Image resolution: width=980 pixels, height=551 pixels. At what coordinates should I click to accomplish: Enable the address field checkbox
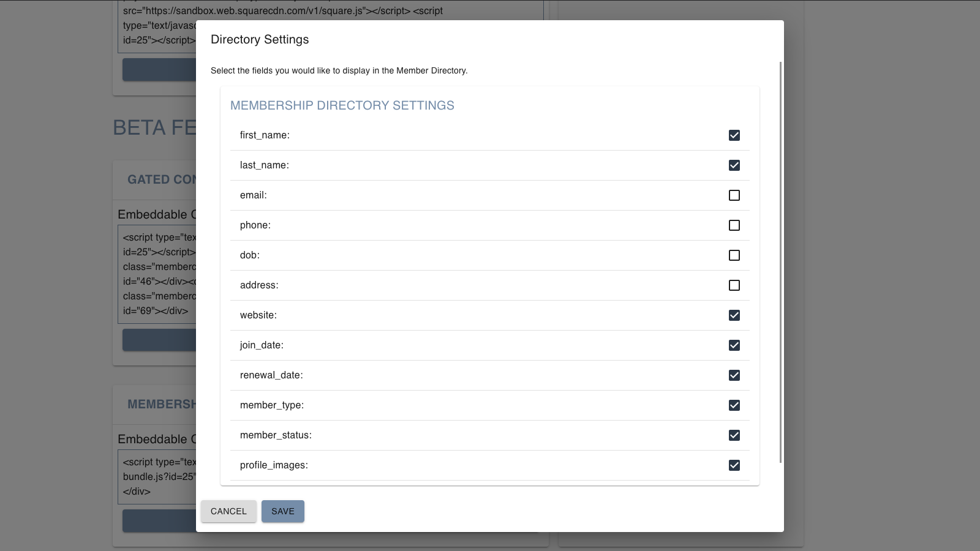[x=734, y=285]
